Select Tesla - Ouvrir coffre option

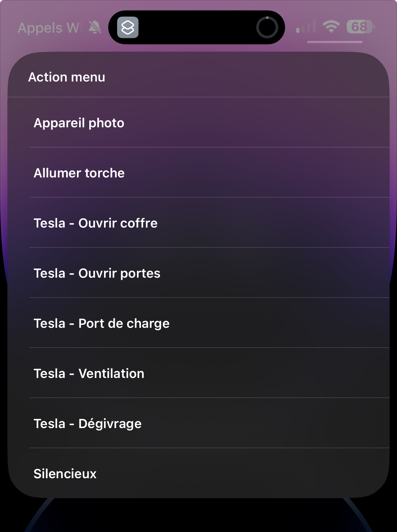tap(198, 223)
